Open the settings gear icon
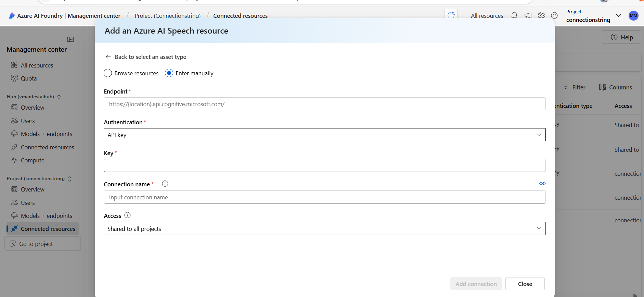This screenshot has width=644, height=297. click(x=541, y=15)
